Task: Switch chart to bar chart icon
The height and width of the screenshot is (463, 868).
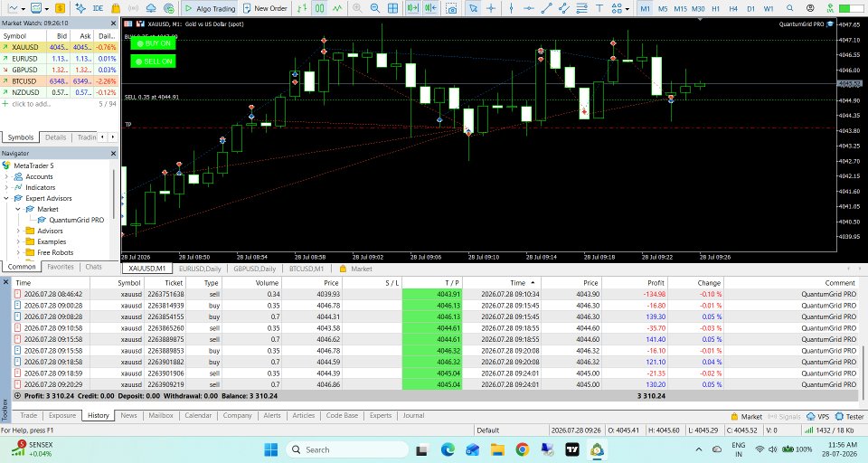Action: tap(302, 8)
